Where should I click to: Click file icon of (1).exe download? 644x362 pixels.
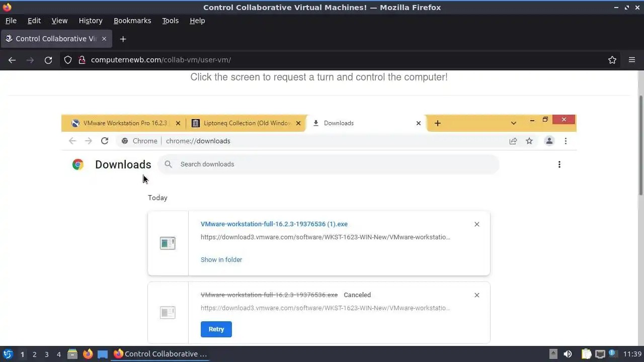(x=168, y=243)
